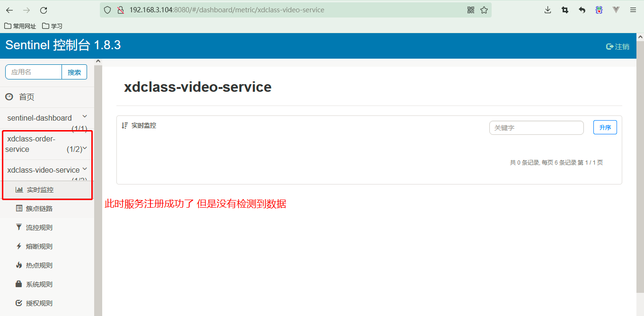
Task: Go back with the browser back arrow
Action: [9, 10]
